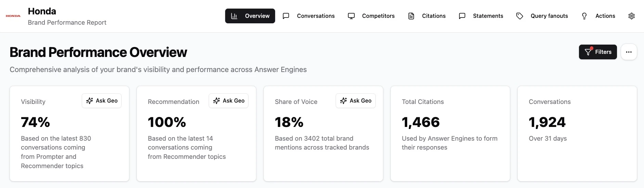Click 'Based on 3402 total brand mentions' text
Viewport: 644px width, 188px height.
[x=322, y=143]
